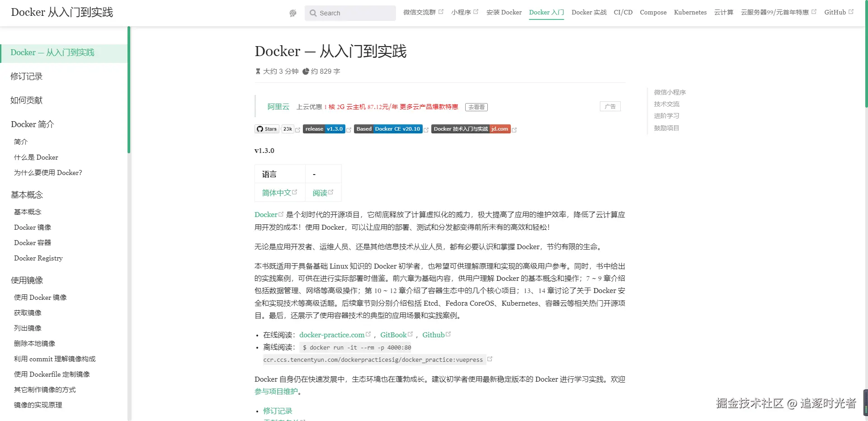Click the 阿里云 ad link
868x421 pixels.
click(x=278, y=107)
